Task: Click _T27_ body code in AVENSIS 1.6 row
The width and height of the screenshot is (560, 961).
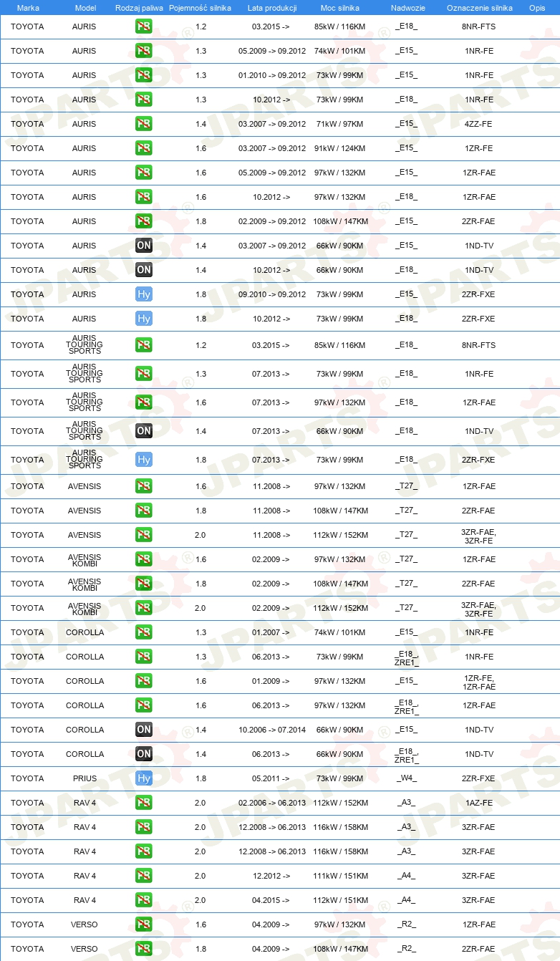Action: tap(407, 486)
